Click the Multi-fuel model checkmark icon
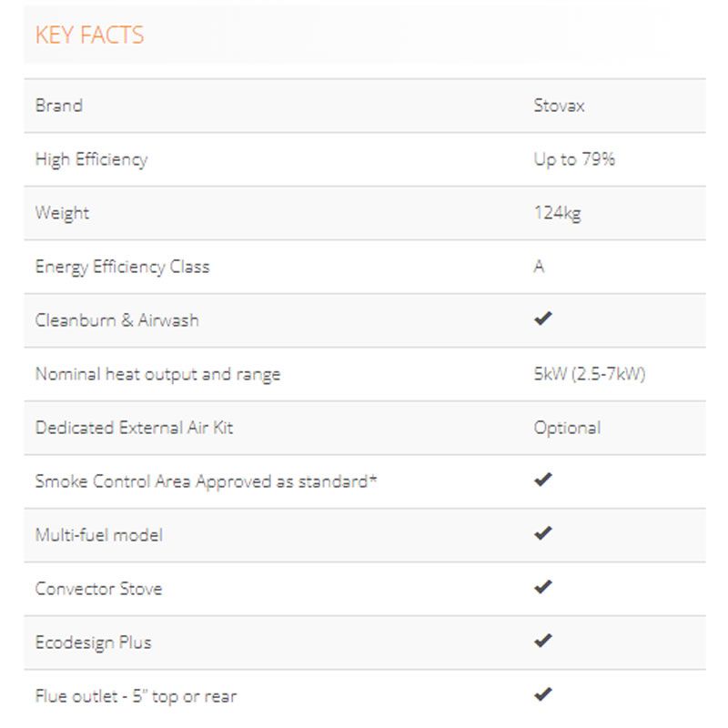The height and width of the screenshot is (728, 728). pos(543,533)
